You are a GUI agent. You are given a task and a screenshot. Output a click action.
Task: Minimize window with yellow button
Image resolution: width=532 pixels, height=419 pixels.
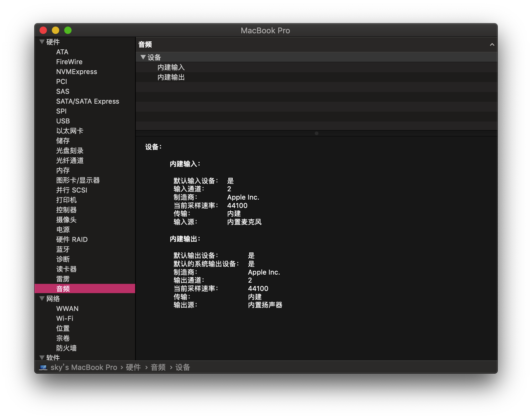pyautogui.click(x=56, y=30)
